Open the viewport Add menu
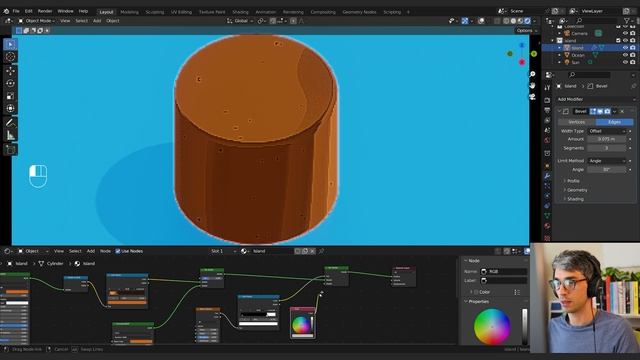Viewport: 640px width, 360px height. click(97, 21)
